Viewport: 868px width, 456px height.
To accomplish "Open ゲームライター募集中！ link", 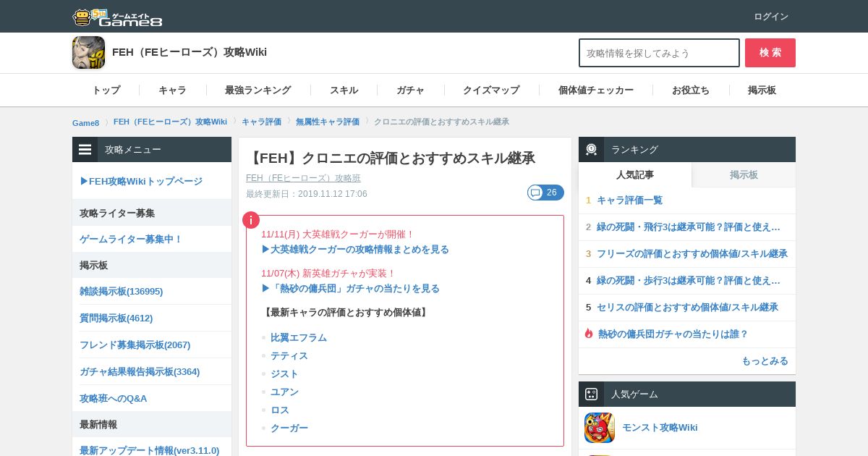I will [131, 239].
